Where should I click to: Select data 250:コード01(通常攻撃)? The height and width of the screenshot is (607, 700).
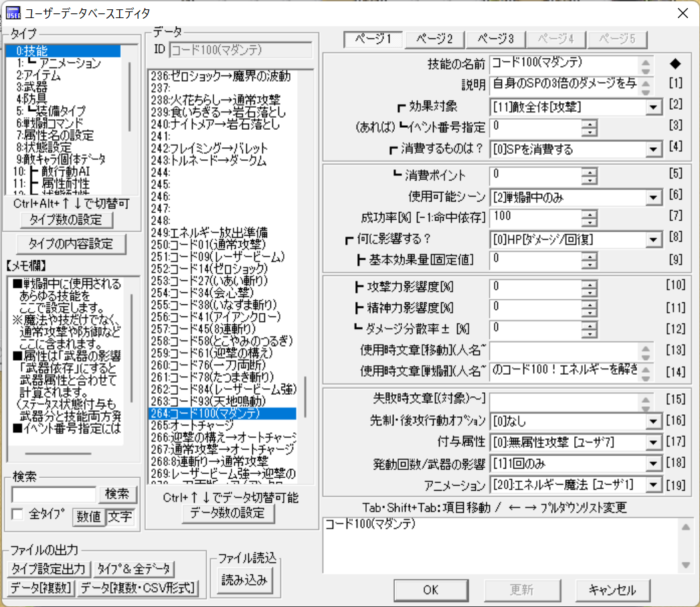[x=222, y=244]
